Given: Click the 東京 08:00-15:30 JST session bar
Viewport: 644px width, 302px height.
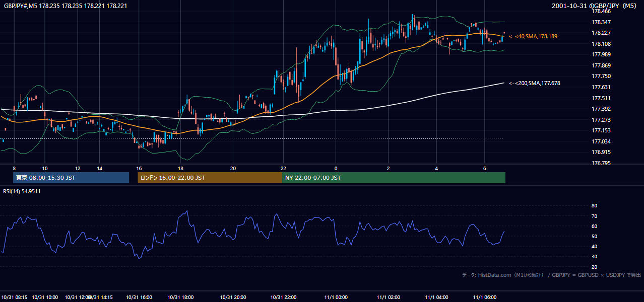Looking at the screenshot, I should click(71, 178).
